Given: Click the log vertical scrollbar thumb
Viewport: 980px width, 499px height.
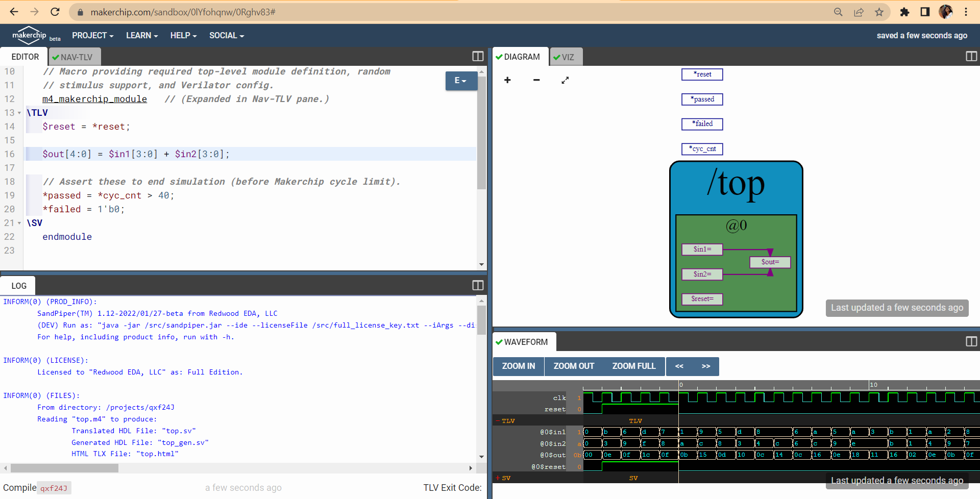Looking at the screenshot, I should [x=481, y=320].
